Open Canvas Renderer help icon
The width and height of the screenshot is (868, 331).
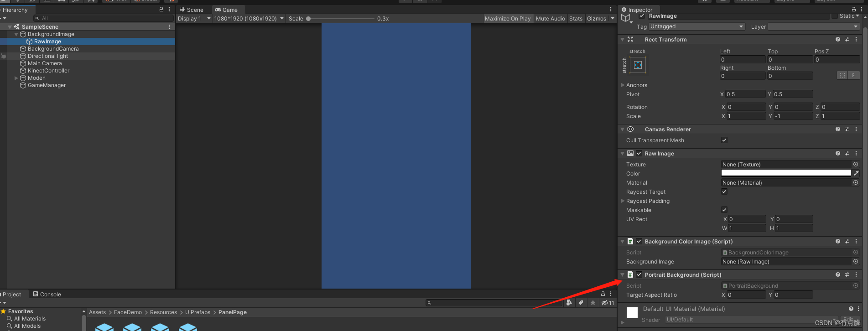tap(838, 129)
